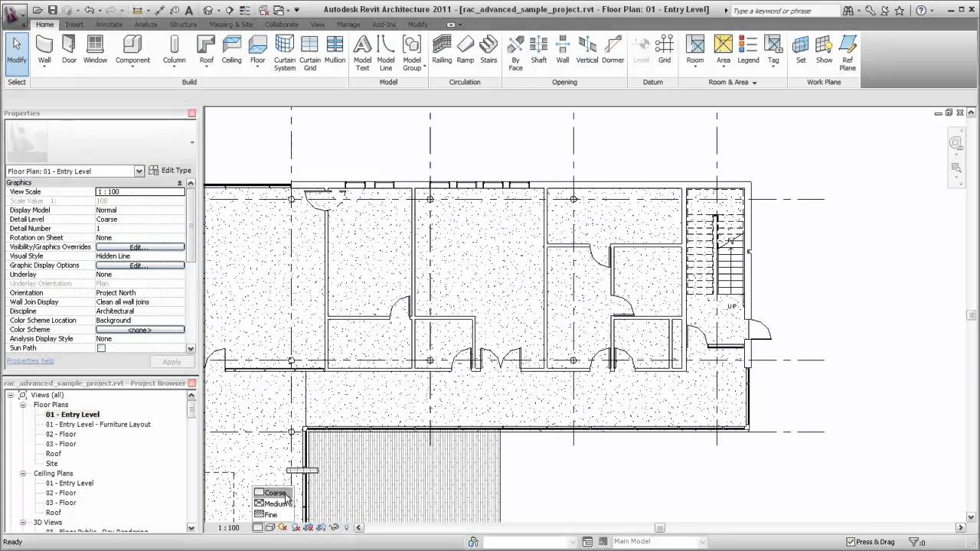Viewport: 980px width, 551px height.
Task: Close the Properties palette
Action: (191, 113)
